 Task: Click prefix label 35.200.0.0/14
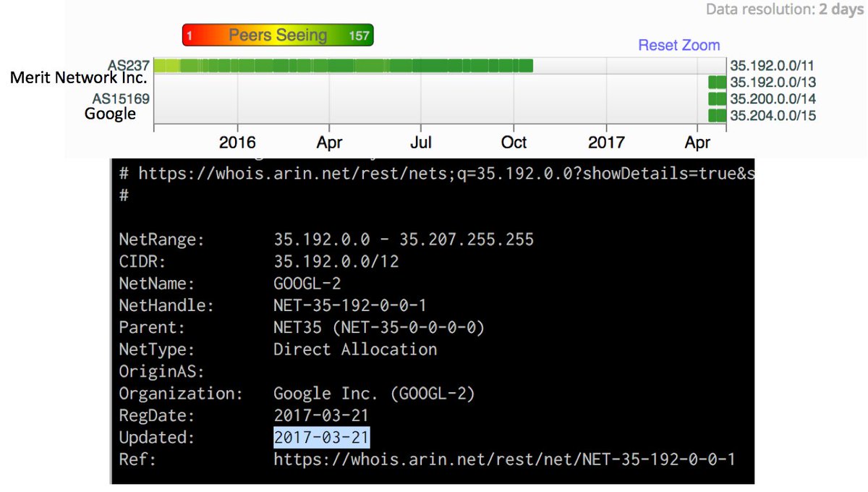pos(773,98)
